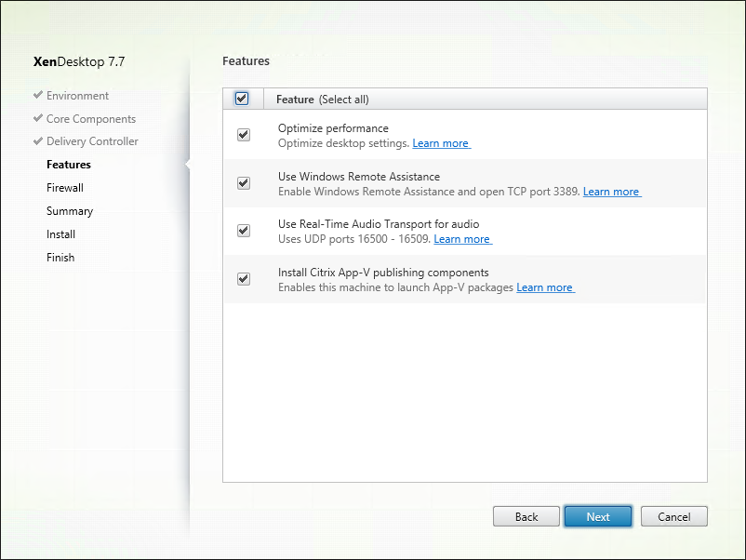Screen dimensions: 746x560
Task: Click the XenDesktop 7.7 product title
Action: (79, 61)
